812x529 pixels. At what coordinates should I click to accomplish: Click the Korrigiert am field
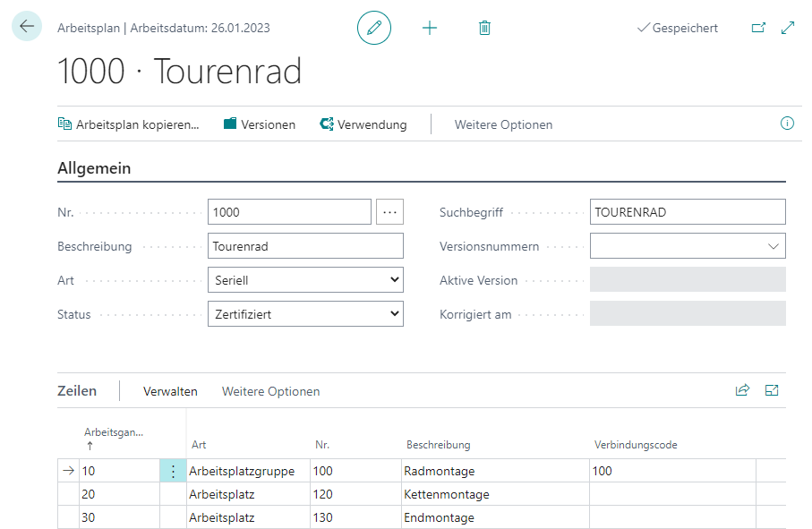[x=688, y=314]
